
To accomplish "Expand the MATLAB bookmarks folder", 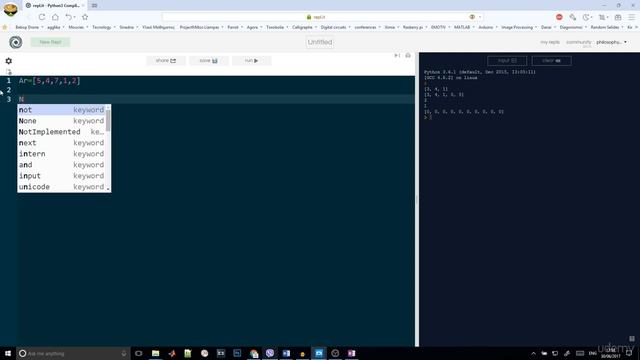I will pos(464,27).
